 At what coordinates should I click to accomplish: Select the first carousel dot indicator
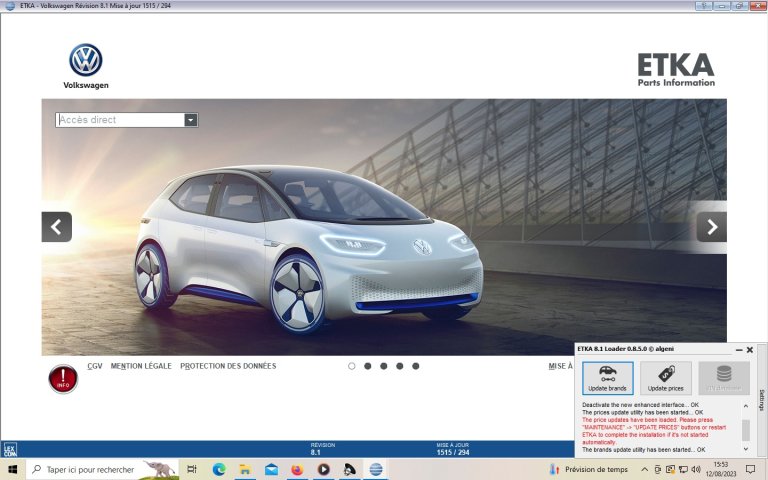[x=352, y=366]
